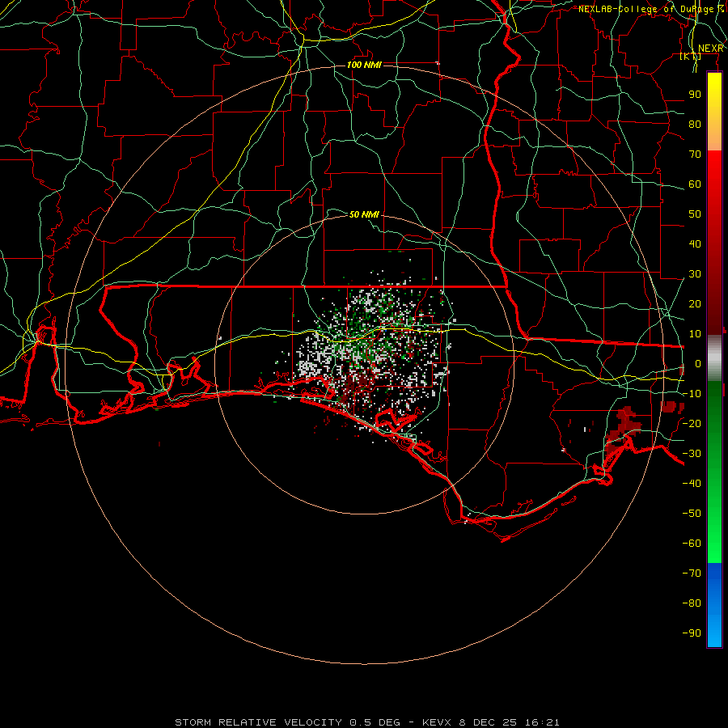Click the 30 value on the velocity scale

695,274
